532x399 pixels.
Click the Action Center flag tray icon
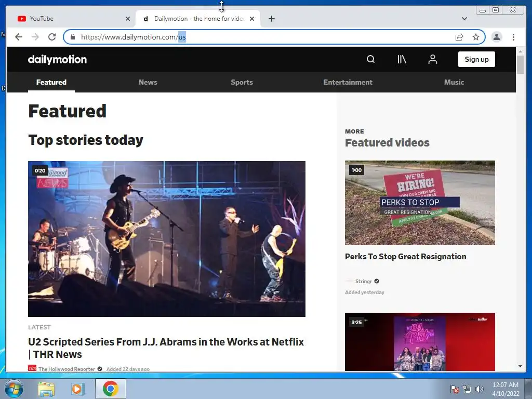point(454,389)
